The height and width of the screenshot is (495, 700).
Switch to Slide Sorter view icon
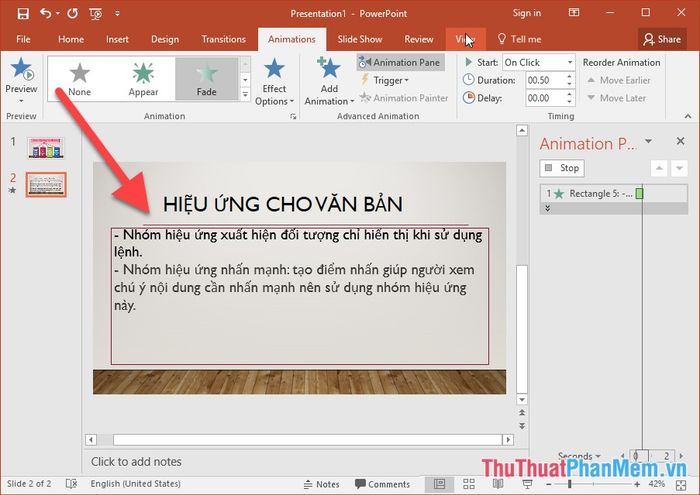point(469,484)
